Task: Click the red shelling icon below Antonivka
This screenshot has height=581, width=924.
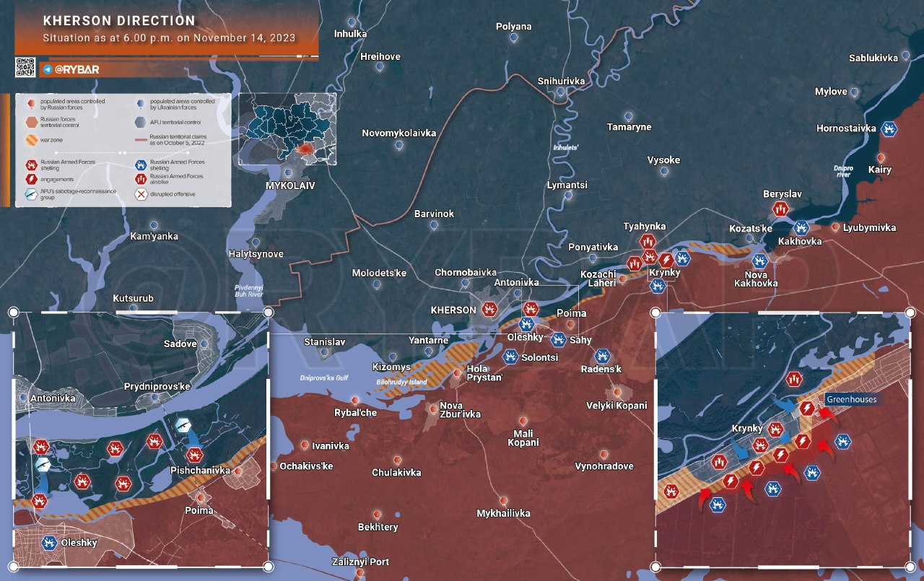Action: (x=531, y=310)
